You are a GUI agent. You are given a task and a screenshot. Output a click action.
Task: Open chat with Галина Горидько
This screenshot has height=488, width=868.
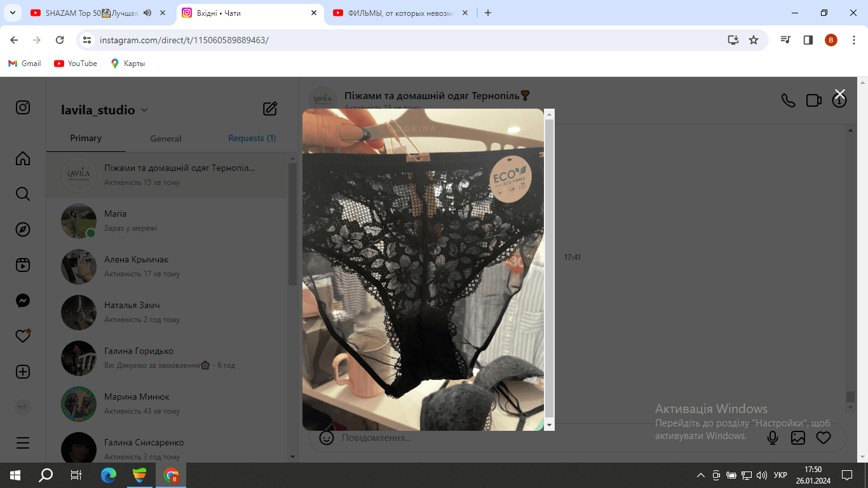[167, 358]
